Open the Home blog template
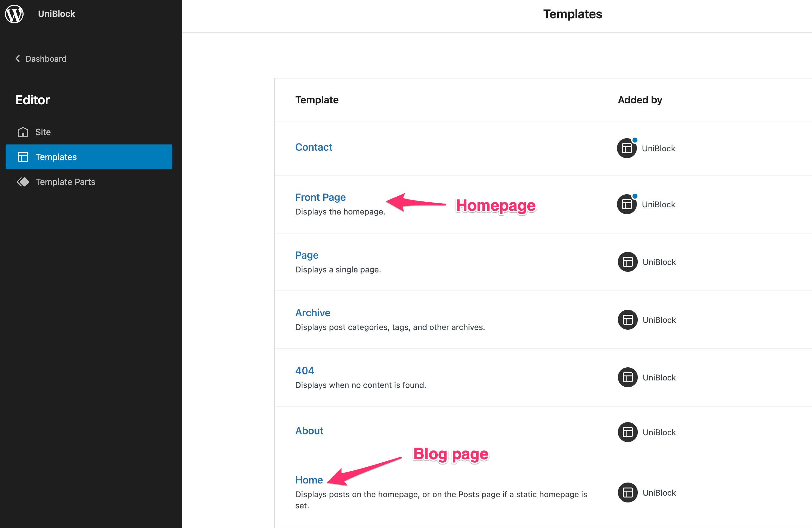The height and width of the screenshot is (528, 812). pyautogui.click(x=309, y=480)
